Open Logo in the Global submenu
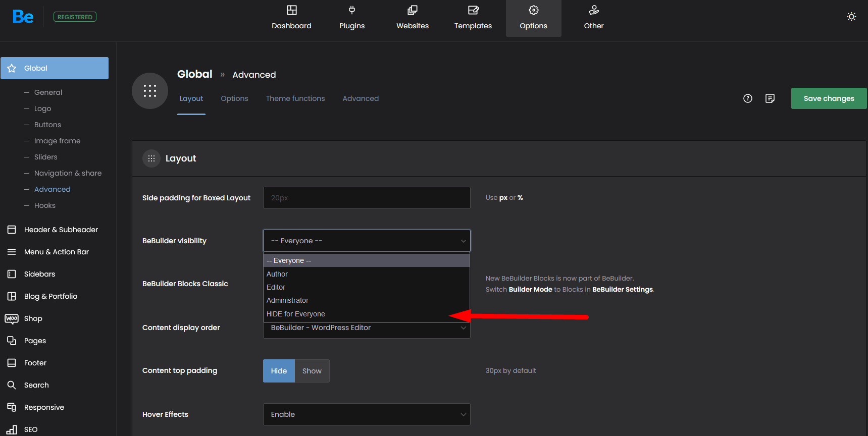Image resolution: width=868 pixels, height=436 pixels. pos(43,108)
